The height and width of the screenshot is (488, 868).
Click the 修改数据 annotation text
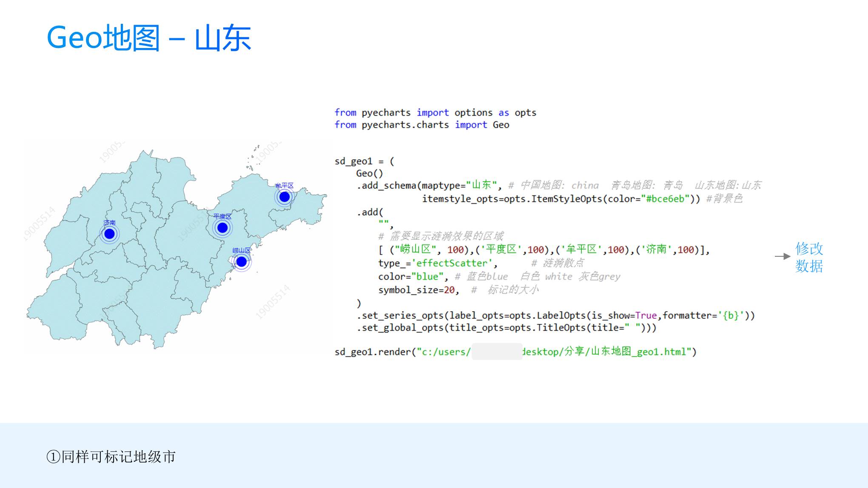click(x=809, y=257)
